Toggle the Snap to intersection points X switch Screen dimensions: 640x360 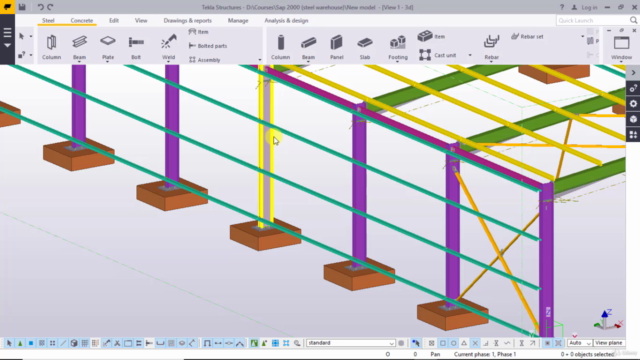(x=475, y=343)
